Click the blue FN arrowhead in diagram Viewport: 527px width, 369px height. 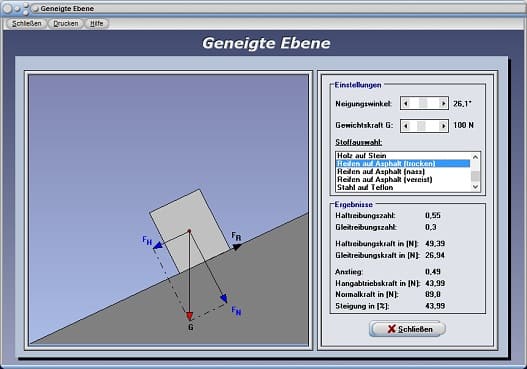click(x=224, y=298)
